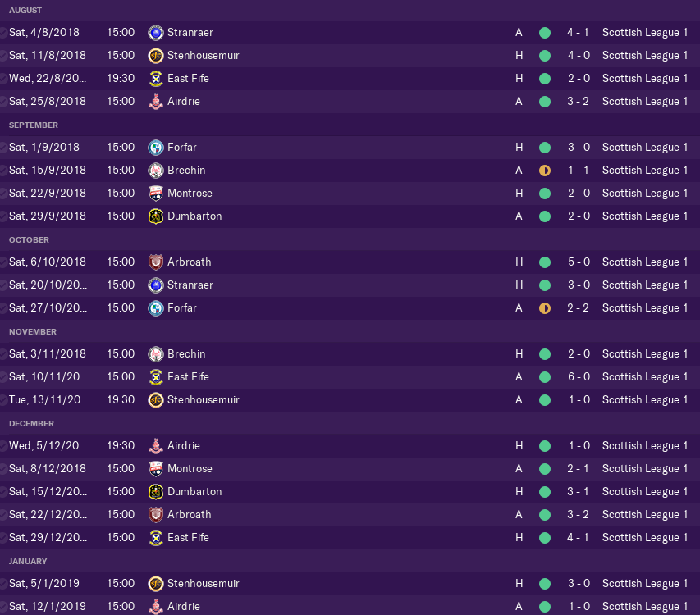Viewport: 700px width, 615px height.
Task: Click the Montrose crest on 22/9/2018
Action: click(156, 194)
